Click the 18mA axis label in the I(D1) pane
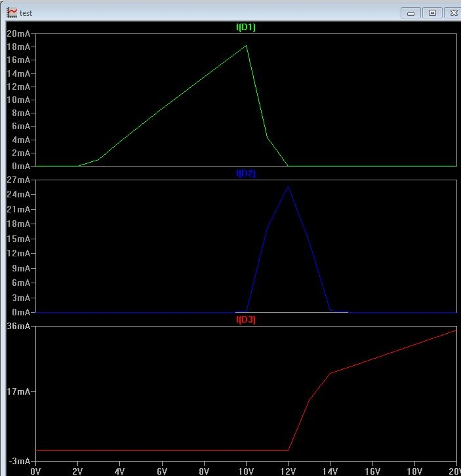Screen dimensions: 461x476 click(18, 47)
